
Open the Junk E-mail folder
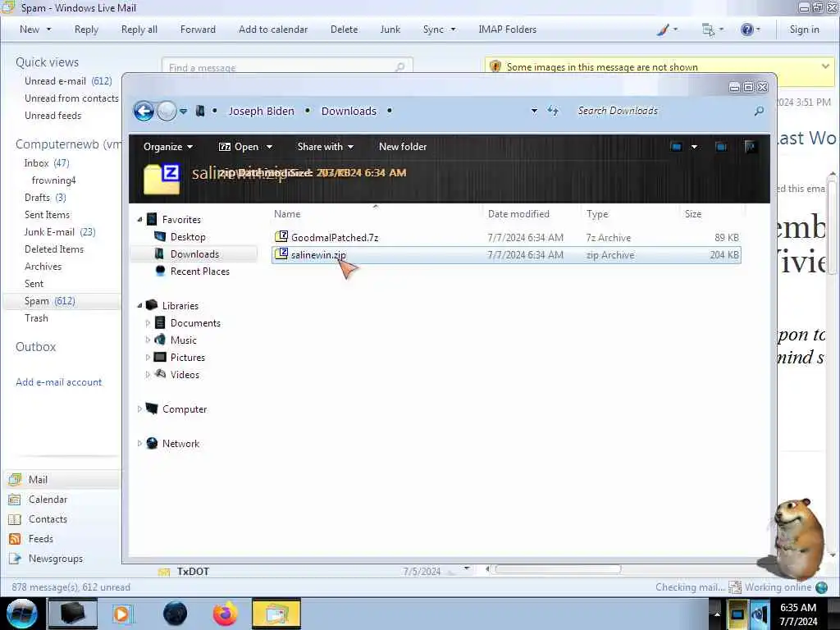click(59, 232)
